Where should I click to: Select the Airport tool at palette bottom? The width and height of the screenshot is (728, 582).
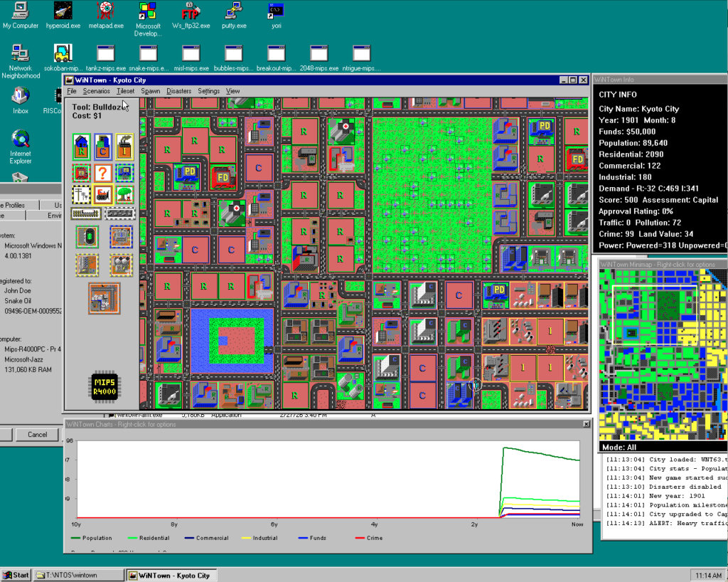[x=104, y=298]
